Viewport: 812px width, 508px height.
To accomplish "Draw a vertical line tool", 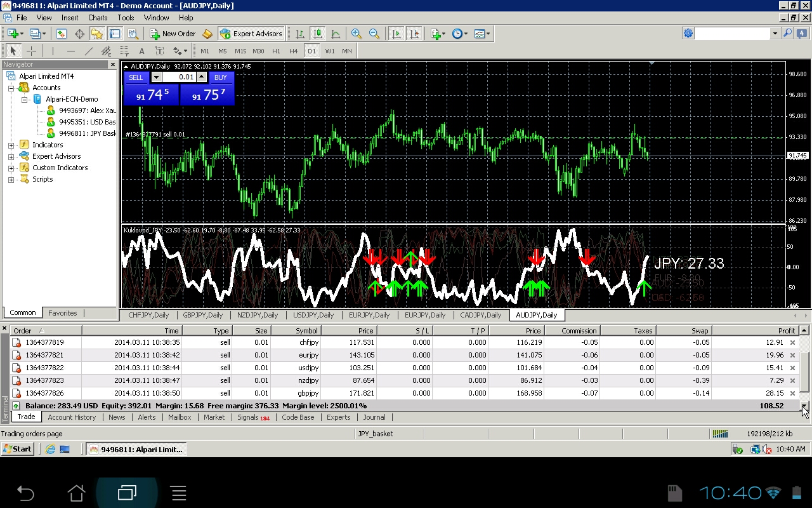I will pyautogui.click(x=53, y=51).
